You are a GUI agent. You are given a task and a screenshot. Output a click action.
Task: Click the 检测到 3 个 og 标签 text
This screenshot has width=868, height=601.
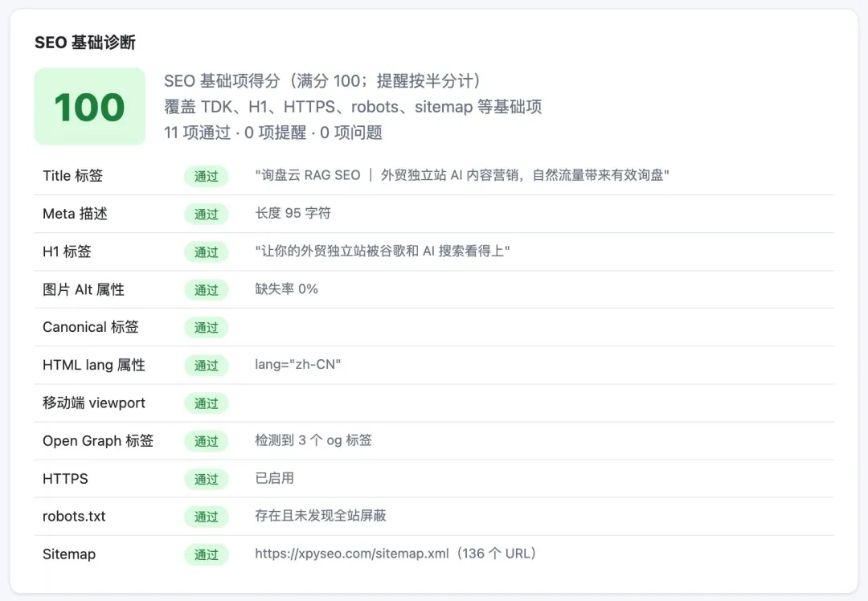[313, 440]
